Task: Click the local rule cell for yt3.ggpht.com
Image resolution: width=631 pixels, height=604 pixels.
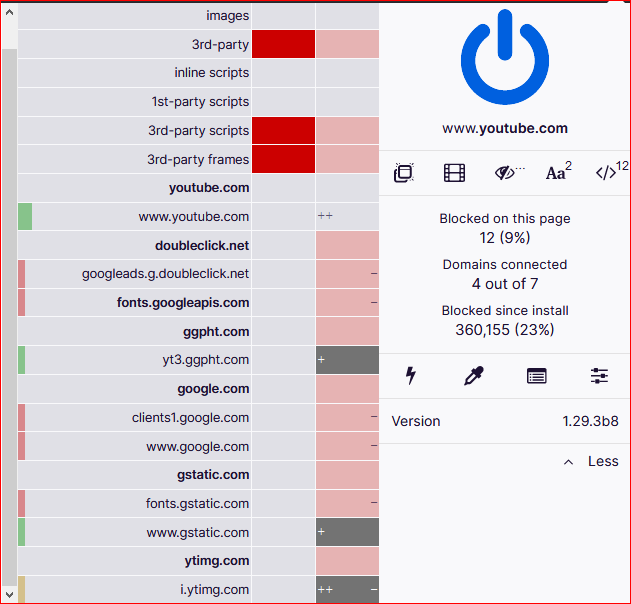Action: point(347,360)
